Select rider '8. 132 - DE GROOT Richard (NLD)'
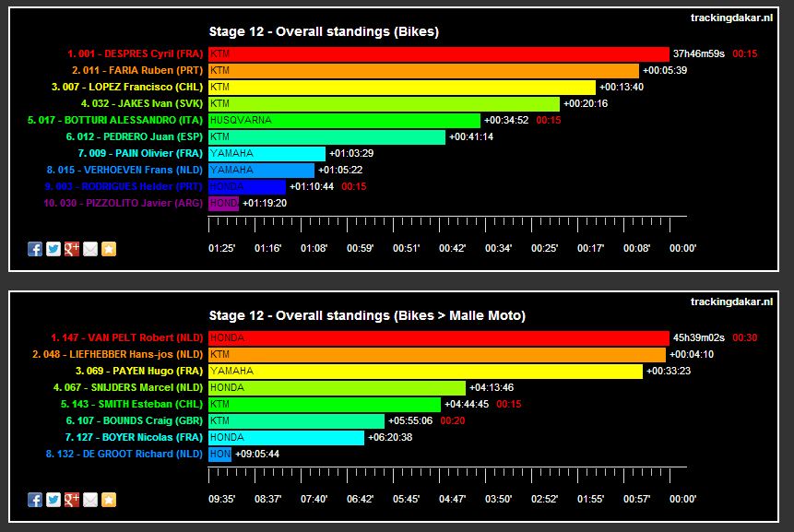 click(124, 454)
